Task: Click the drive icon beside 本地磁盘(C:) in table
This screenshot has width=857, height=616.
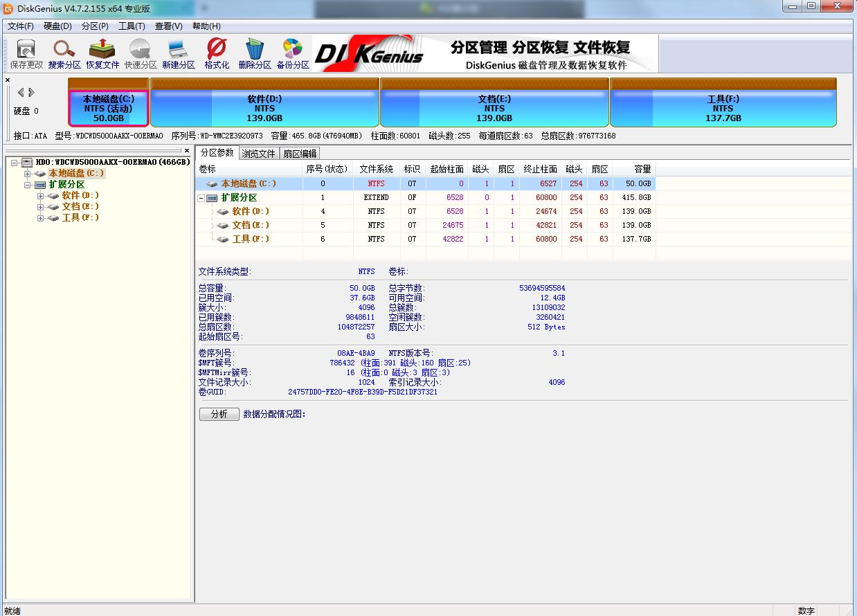Action: 212,184
